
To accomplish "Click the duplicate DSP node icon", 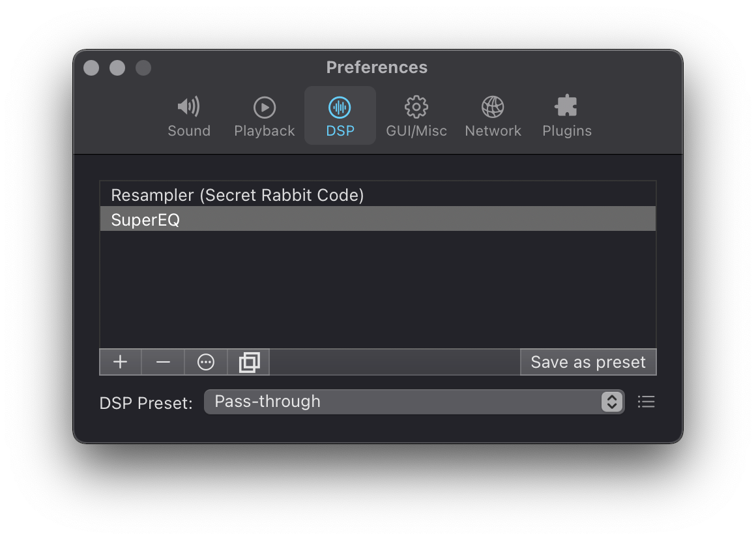I will click(248, 362).
